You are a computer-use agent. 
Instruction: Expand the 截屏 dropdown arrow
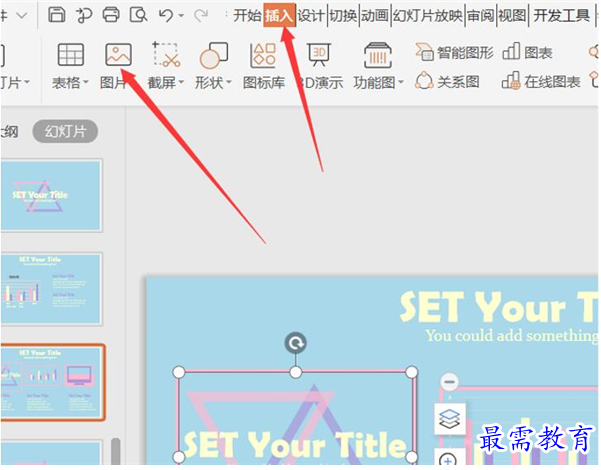pos(181,82)
